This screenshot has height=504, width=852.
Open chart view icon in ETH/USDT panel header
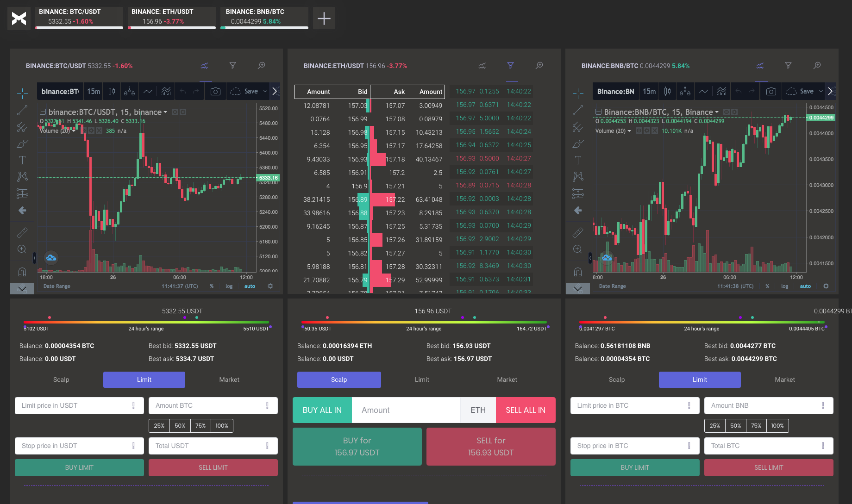tap(482, 66)
